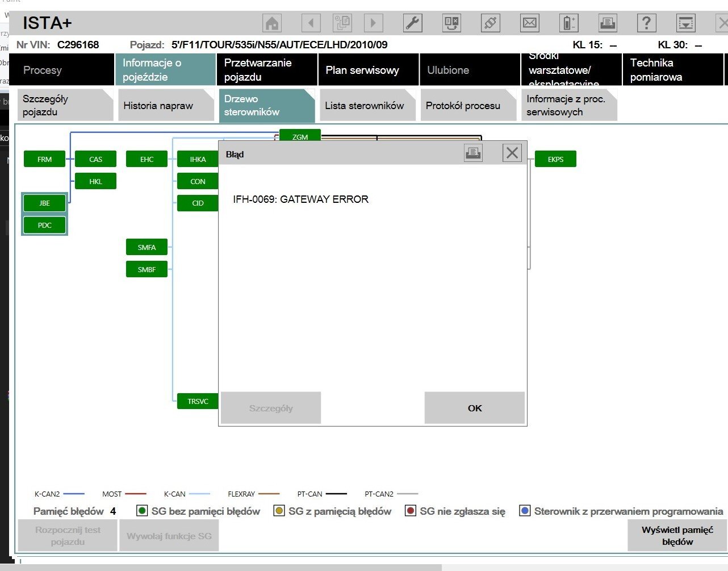Viewport: 728px width, 571px height.
Task: Select the SMBF control unit node
Action: tap(147, 269)
